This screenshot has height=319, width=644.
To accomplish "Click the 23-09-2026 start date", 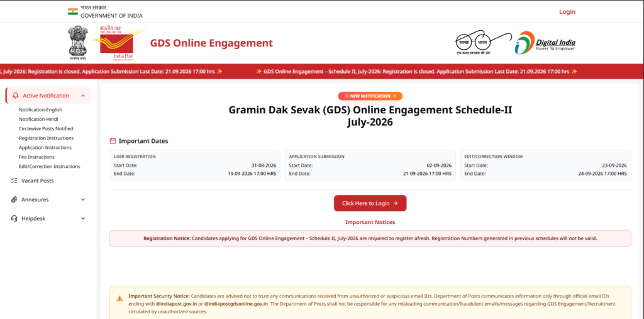I will tap(614, 165).
